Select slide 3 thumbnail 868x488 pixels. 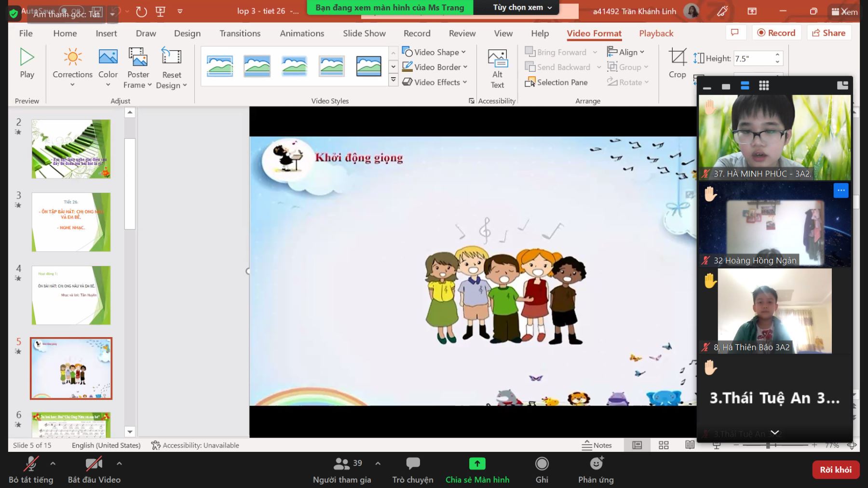71,222
